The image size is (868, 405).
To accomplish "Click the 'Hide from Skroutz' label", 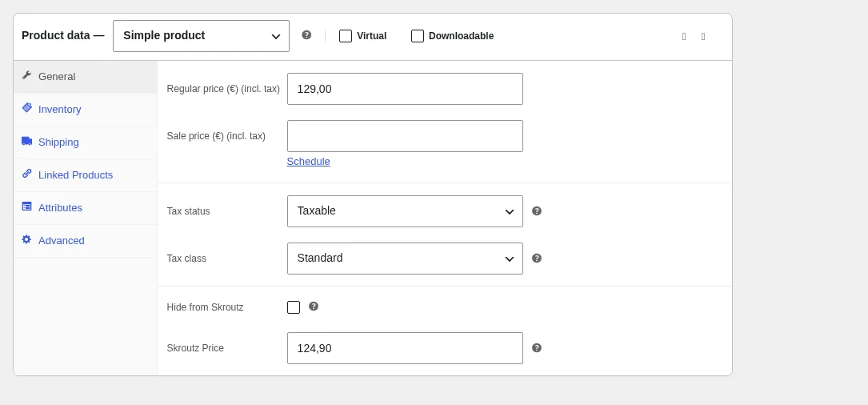I will tap(205, 307).
